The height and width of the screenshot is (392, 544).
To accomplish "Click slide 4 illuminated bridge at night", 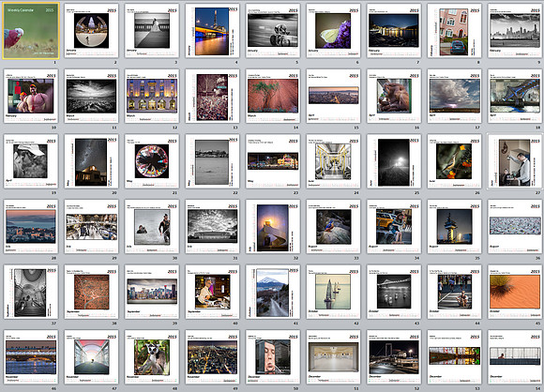I will [212, 31].
